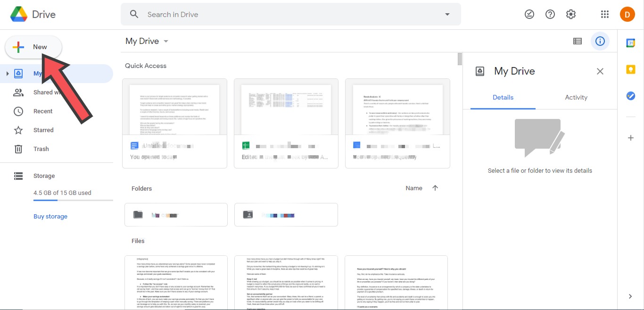Click the file list vertical scrollbar
644x310 pixels.
point(460,59)
